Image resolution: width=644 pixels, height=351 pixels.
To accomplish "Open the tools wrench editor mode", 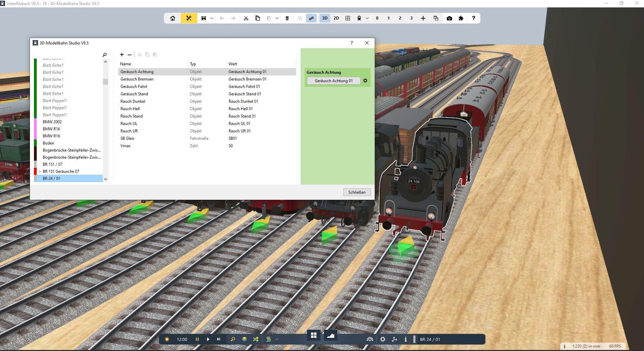I will click(x=189, y=18).
